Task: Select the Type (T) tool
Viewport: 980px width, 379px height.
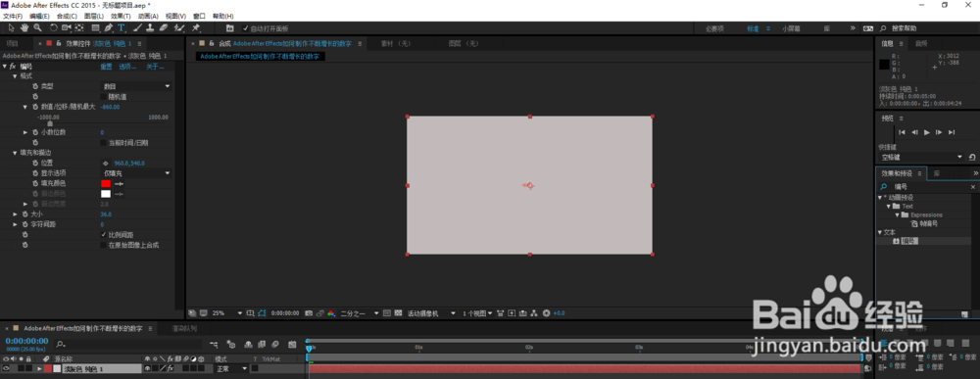Action: click(122, 28)
